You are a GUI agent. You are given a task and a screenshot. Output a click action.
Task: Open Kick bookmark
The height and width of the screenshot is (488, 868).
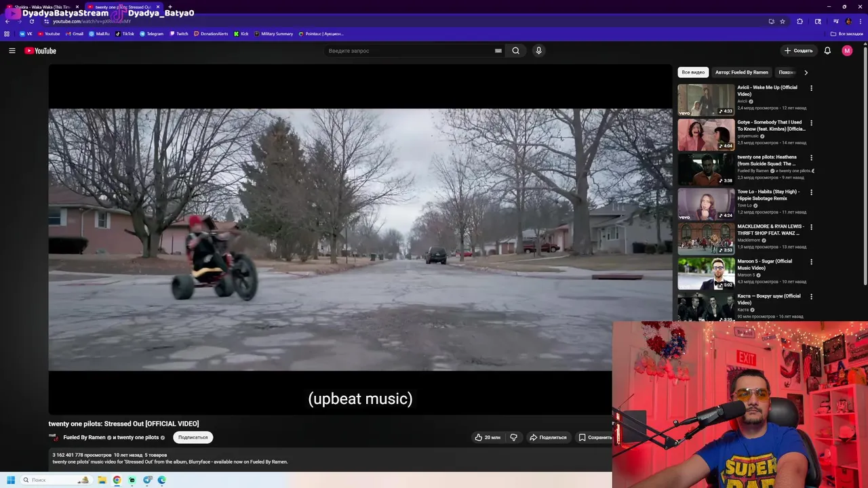pos(241,33)
